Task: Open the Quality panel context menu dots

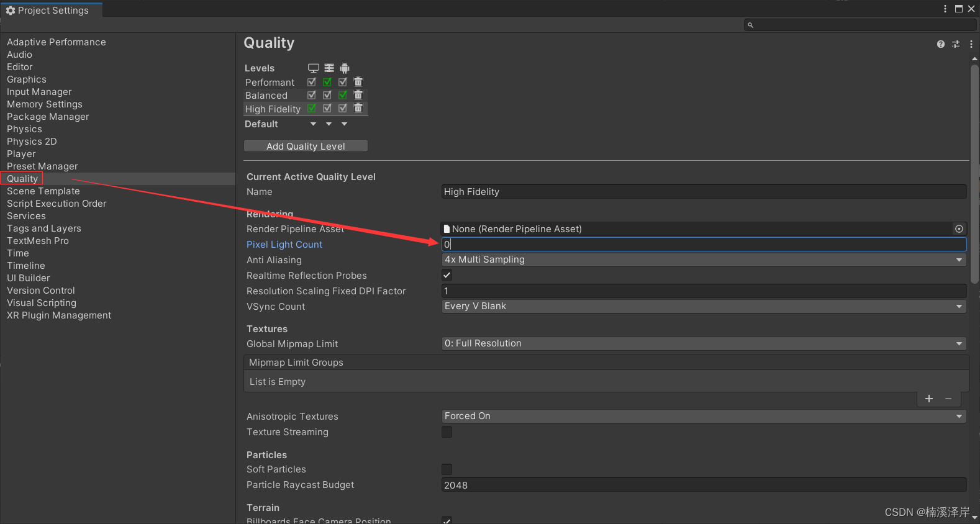Action: point(971,44)
